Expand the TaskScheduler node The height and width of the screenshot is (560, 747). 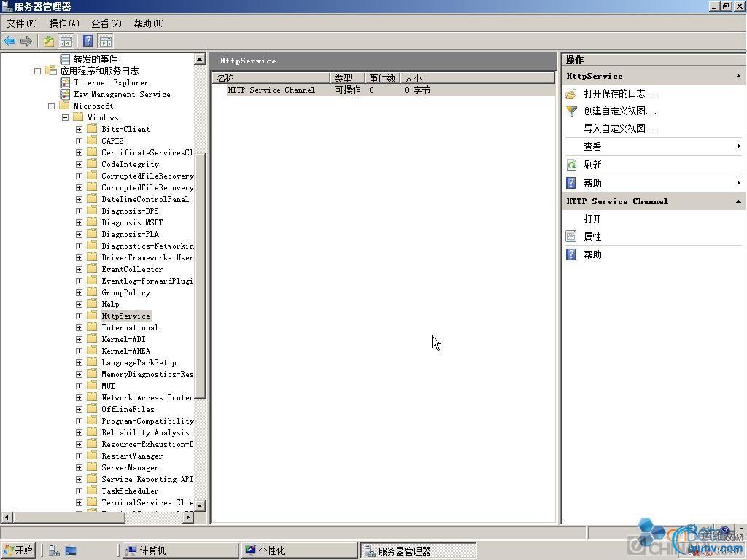coord(79,491)
